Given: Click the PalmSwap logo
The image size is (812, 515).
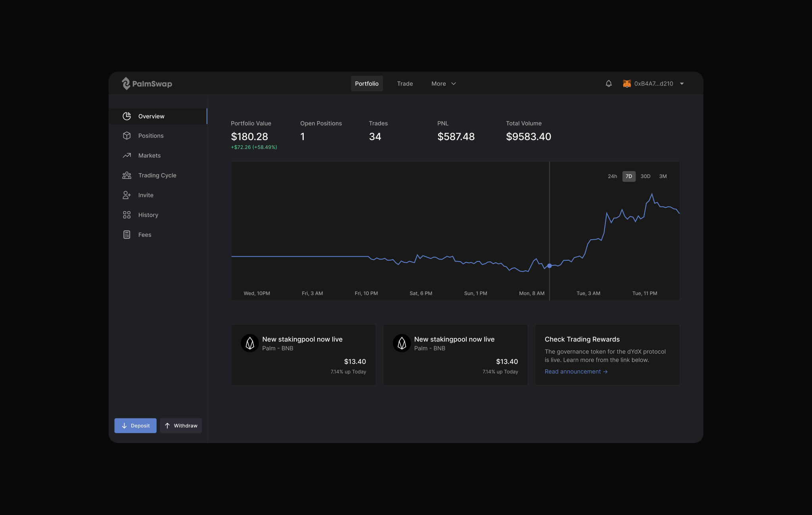Looking at the screenshot, I should [x=147, y=84].
